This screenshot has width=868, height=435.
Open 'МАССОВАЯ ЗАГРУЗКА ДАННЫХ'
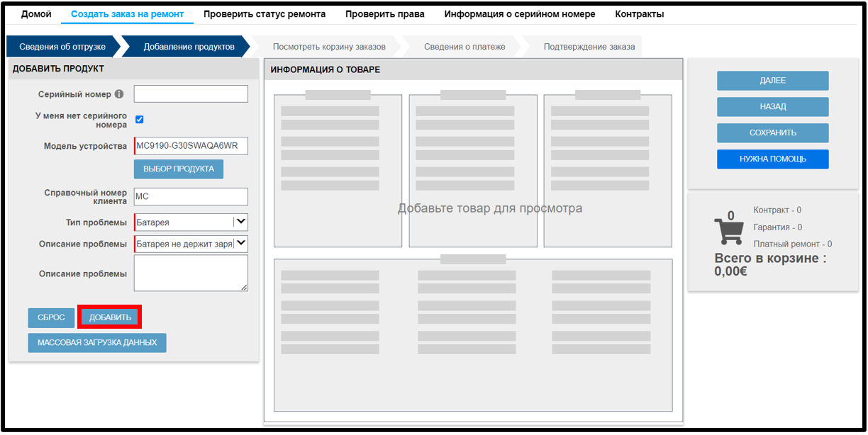[97, 343]
